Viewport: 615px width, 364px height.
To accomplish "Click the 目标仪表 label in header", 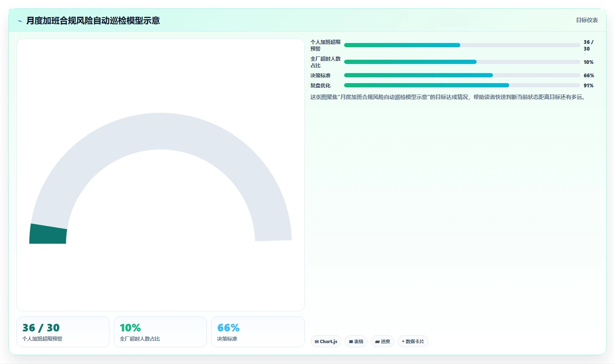I will pyautogui.click(x=587, y=20).
